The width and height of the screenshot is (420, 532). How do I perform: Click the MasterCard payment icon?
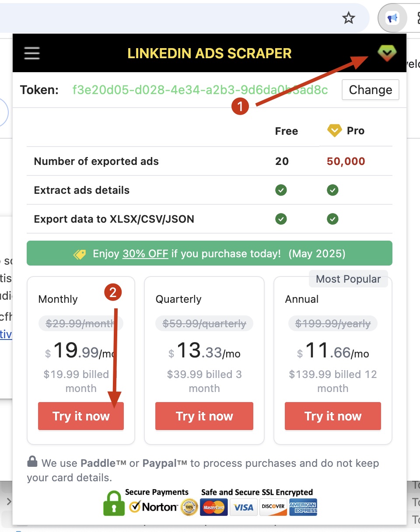coord(214,507)
